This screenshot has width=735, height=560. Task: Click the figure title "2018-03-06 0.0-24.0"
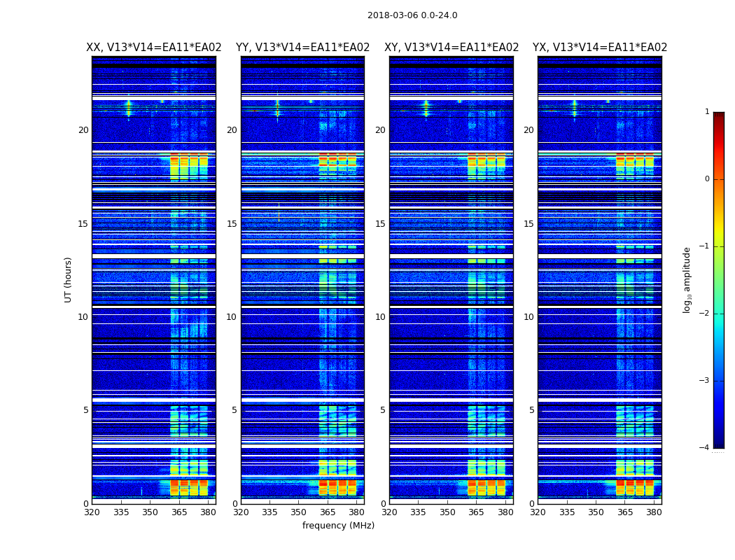click(x=412, y=15)
